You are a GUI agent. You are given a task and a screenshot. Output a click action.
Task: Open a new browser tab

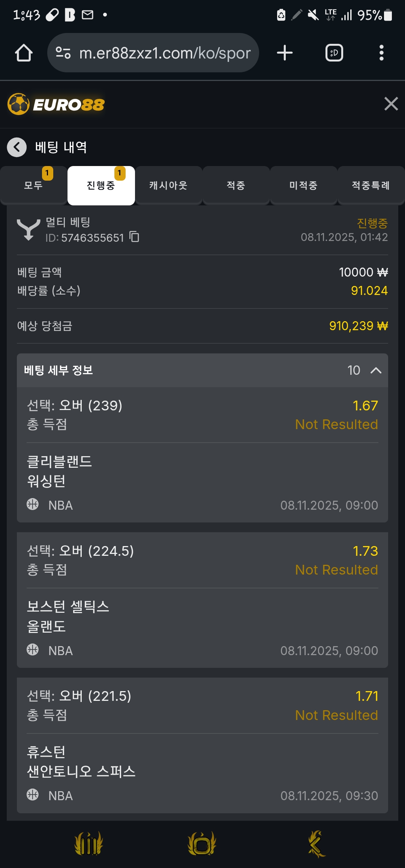click(x=285, y=53)
